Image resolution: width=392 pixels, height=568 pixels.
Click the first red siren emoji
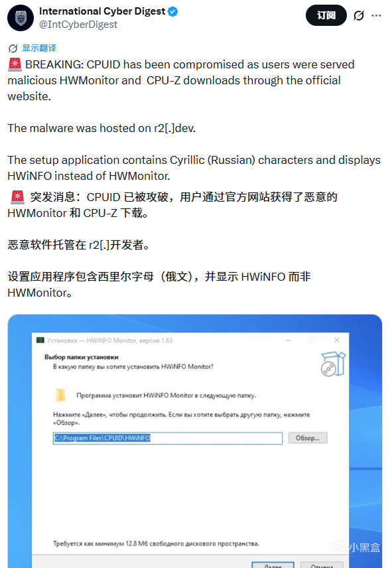coord(15,64)
